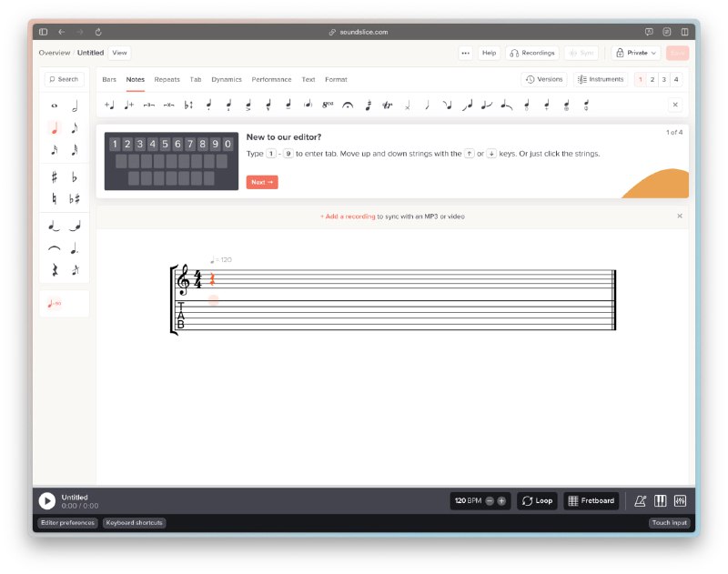Screen dimensions: 728x574
Task: Insert a trill ornament
Action: tap(387, 105)
